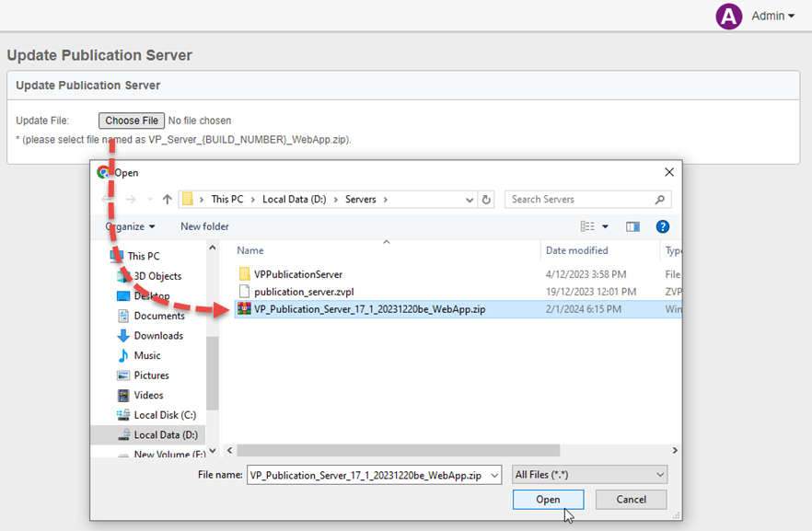Image resolution: width=812 pixels, height=531 pixels.
Task: Select the publication_server.zvpl file
Action: click(x=304, y=290)
